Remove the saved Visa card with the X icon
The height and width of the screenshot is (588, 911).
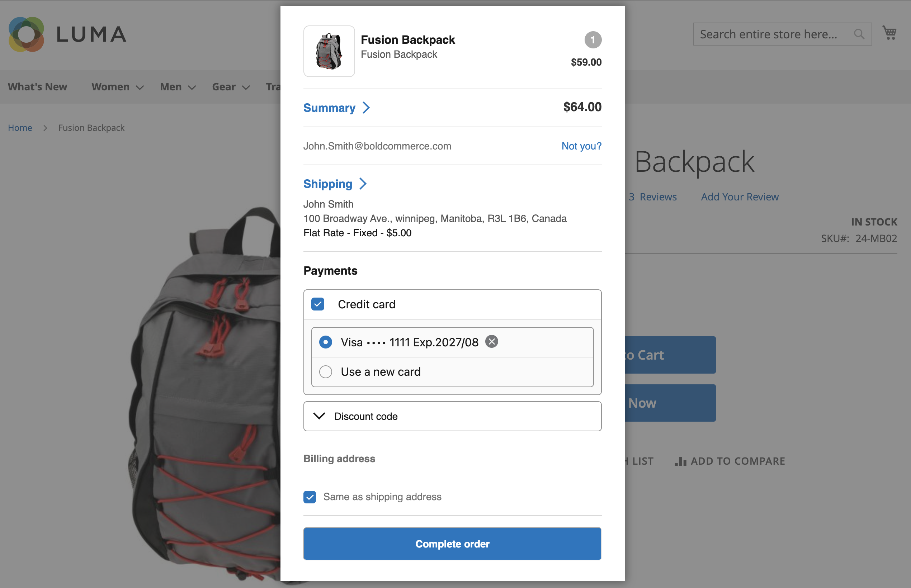[491, 342]
